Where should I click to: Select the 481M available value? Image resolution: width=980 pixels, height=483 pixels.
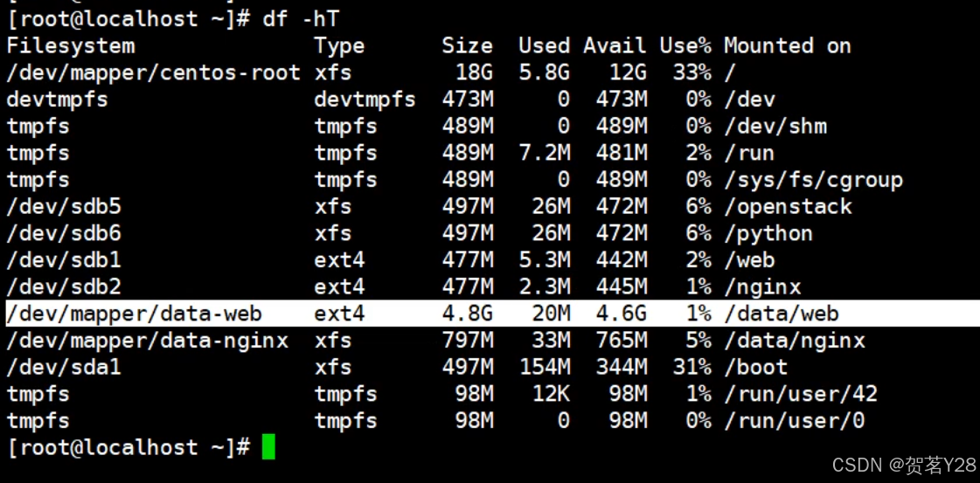click(622, 154)
